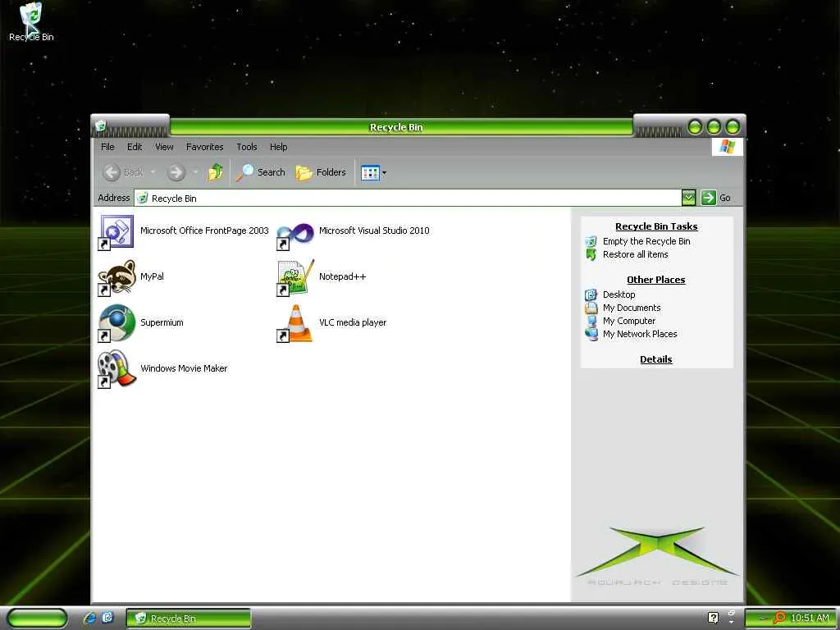Image resolution: width=840 pixels, height=630 pixels.
Task: Select the Notepad++ shortcut icon
Action: tap(295, 277)
